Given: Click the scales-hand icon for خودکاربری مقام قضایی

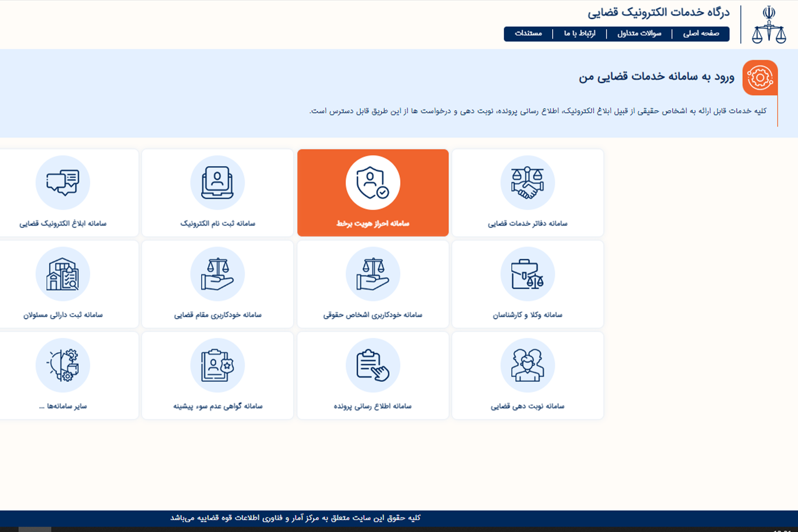Looking at the screenshot, I should 217,274.
